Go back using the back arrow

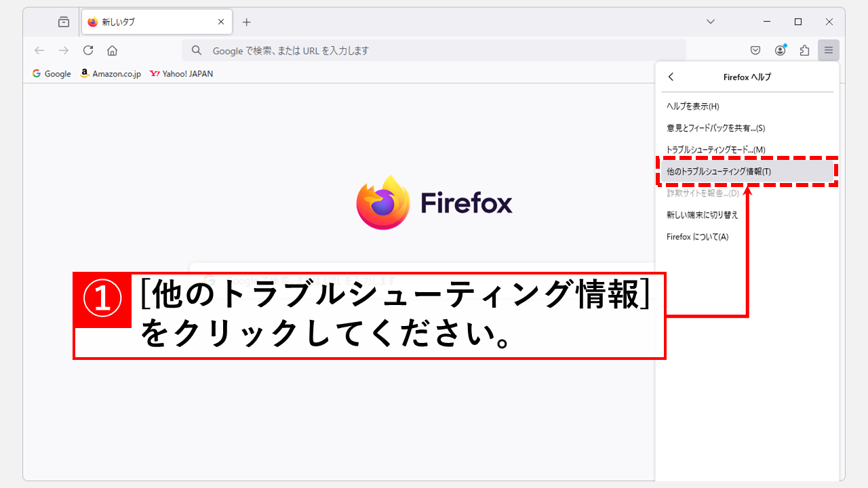tap(39, 50)
